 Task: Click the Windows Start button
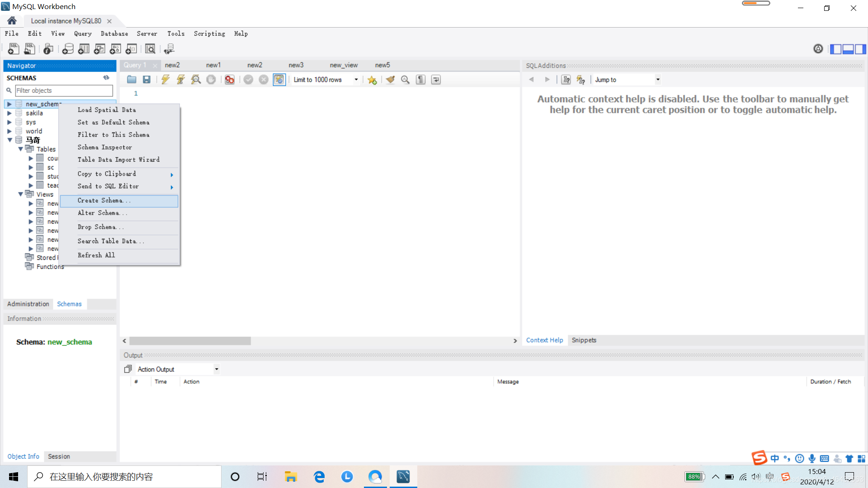(x=14, y=477)
